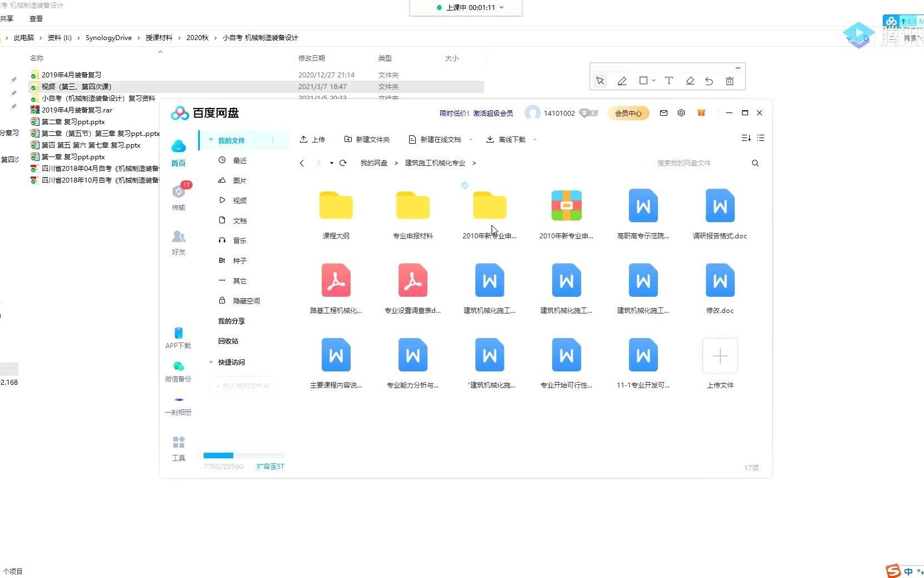This screenshot has width=924, height=578.
Task: Select 音乐 in the sidebar
Action: pyautogui.click(x=240, y=241)
